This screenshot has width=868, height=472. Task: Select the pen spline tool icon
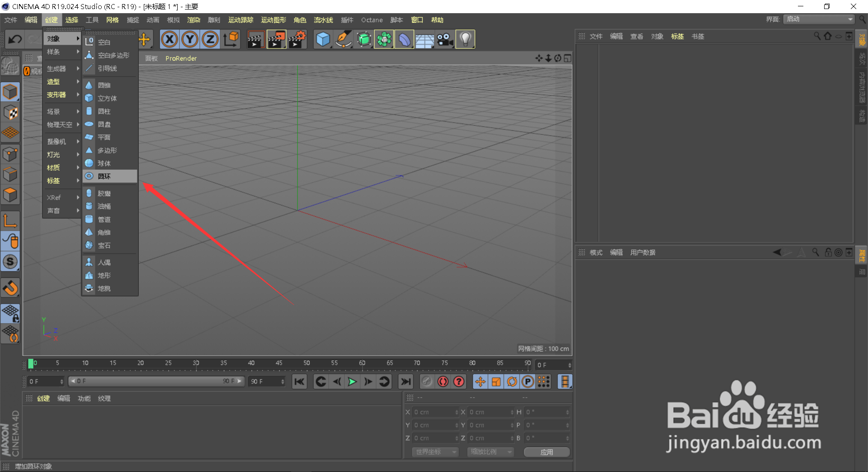point(343,39)
